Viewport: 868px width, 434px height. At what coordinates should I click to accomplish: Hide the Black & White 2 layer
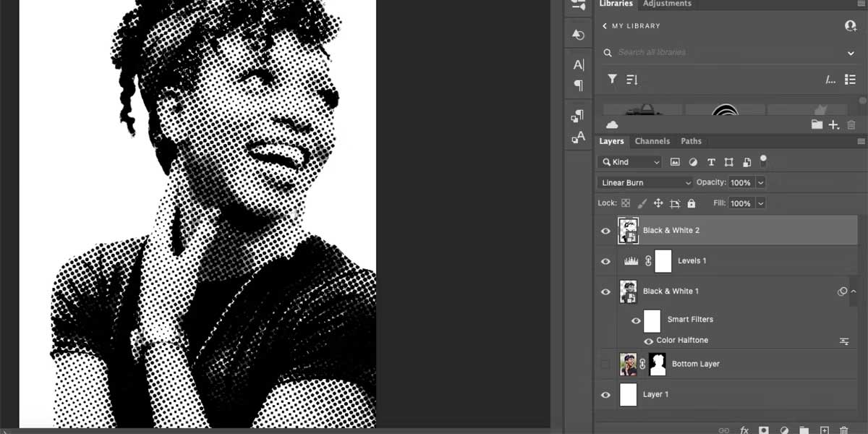tap(605, 231)
